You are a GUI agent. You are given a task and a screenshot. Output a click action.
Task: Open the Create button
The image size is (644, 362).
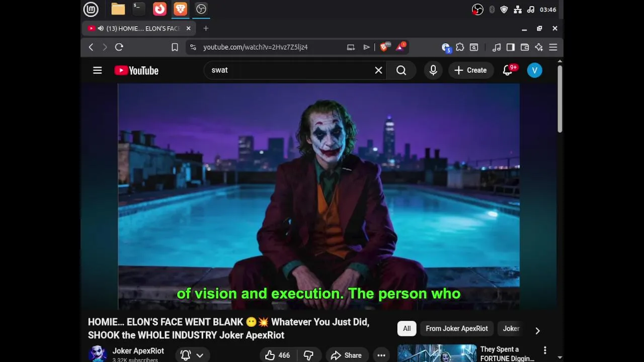pyautogui.click(x=471, y=70)
